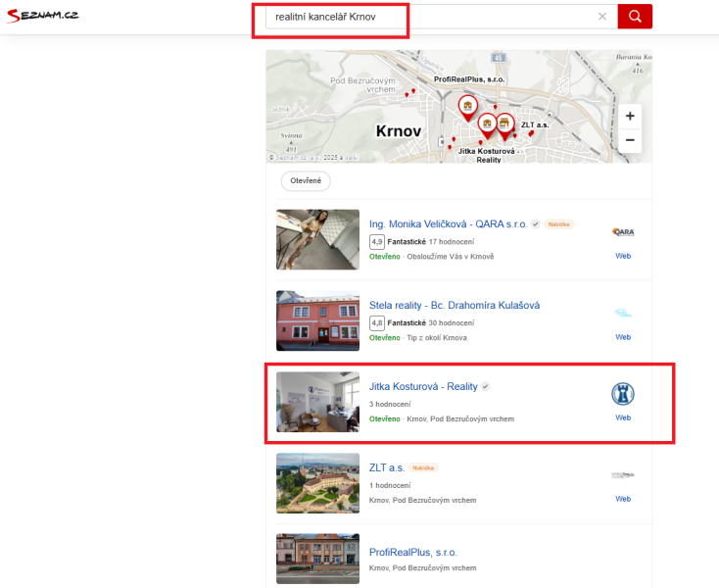The image size is (719, 588).
Task: Open Web link for QARA s.r.o.
Action: click(x=623, y=256)
